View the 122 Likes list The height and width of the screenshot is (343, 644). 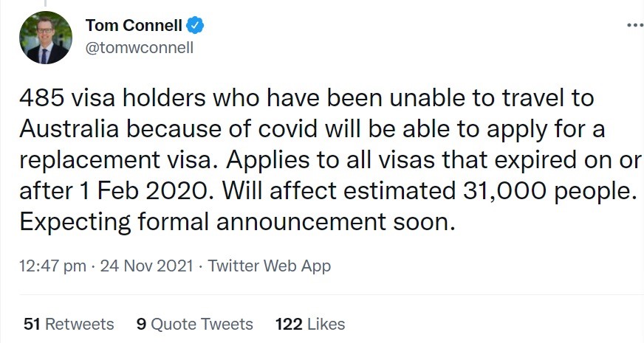(x=310, y=324)
